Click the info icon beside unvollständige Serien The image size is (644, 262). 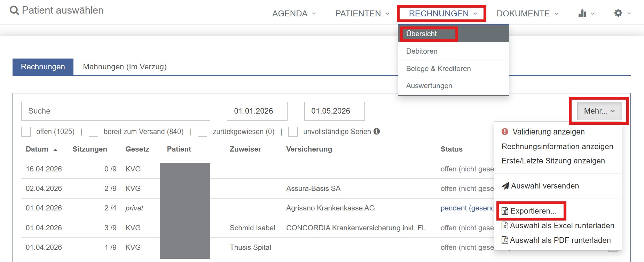point(377,131)
